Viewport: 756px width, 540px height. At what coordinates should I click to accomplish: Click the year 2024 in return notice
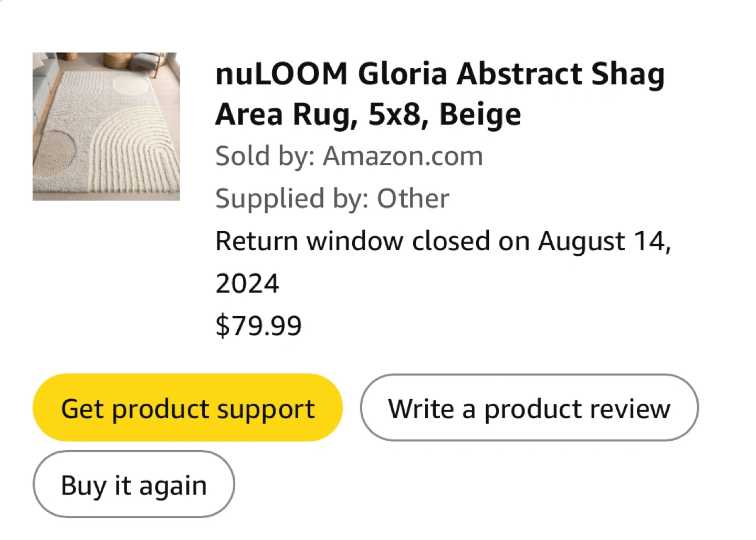[247, 284]
